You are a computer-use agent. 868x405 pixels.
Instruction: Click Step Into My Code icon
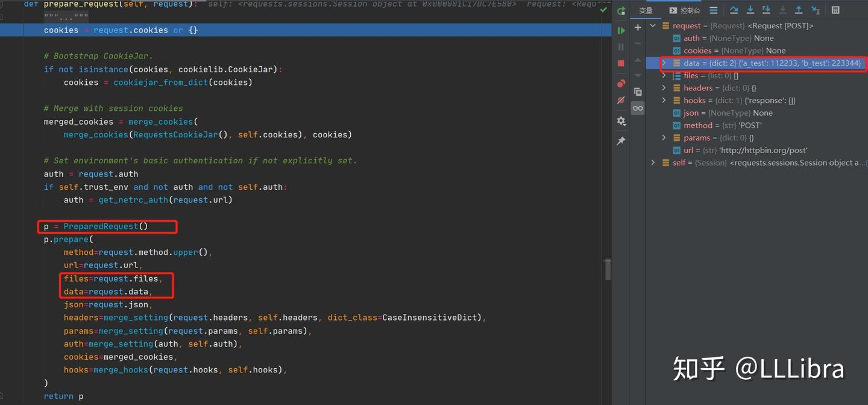766,10
